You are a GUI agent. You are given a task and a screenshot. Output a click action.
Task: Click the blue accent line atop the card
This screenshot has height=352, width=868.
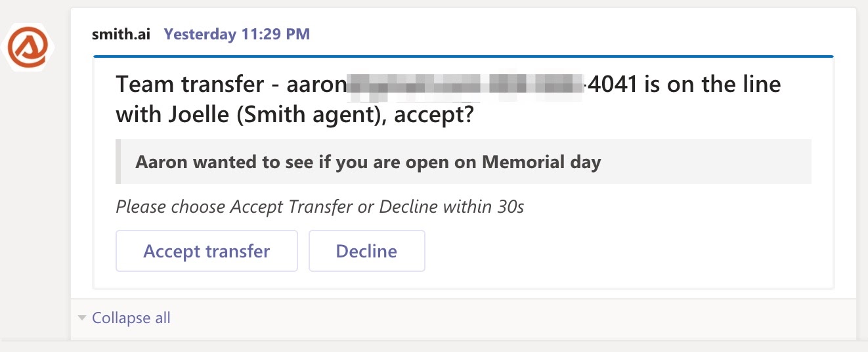click(464, 57)
